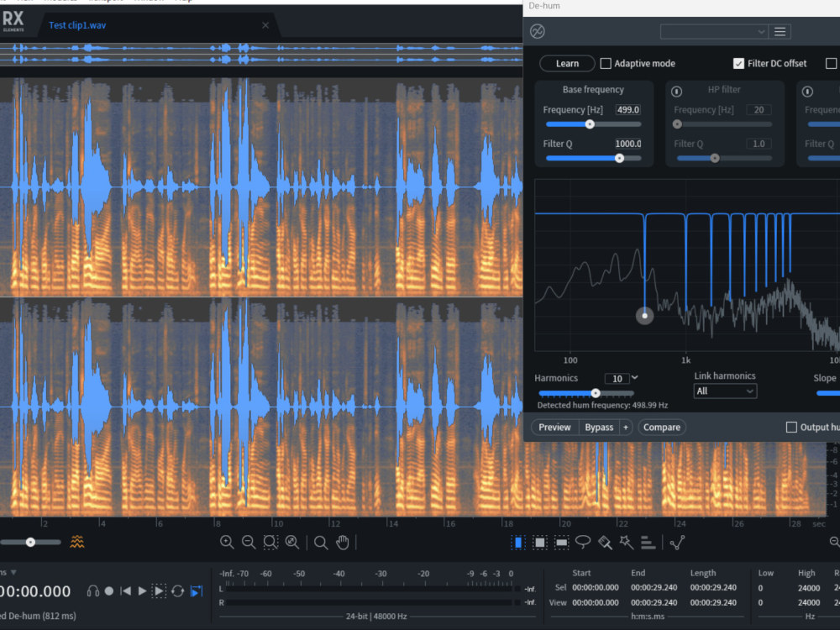The height and width of the screenshot is (630, 840).
Task: Select the Zoom magnifier tool
Action: [321, 543]
